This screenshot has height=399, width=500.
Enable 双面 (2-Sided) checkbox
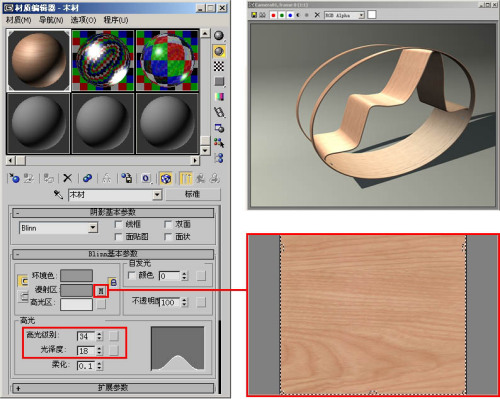[168, 224]
